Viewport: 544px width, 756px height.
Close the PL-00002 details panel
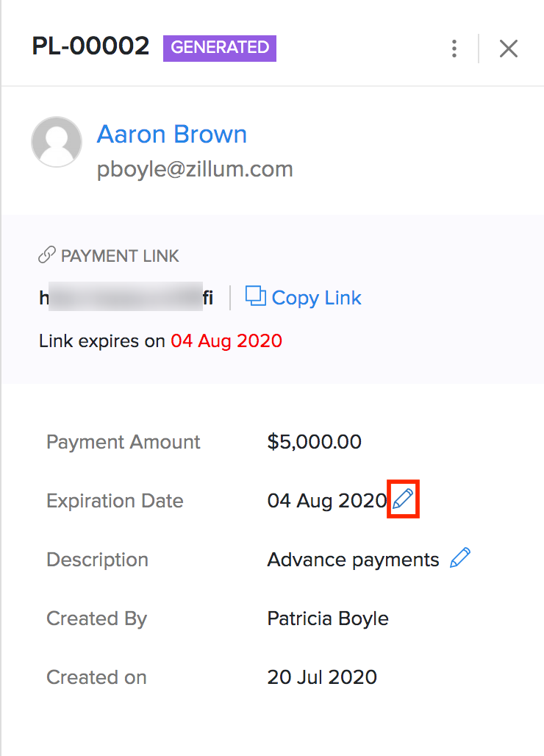click(509, 49)
